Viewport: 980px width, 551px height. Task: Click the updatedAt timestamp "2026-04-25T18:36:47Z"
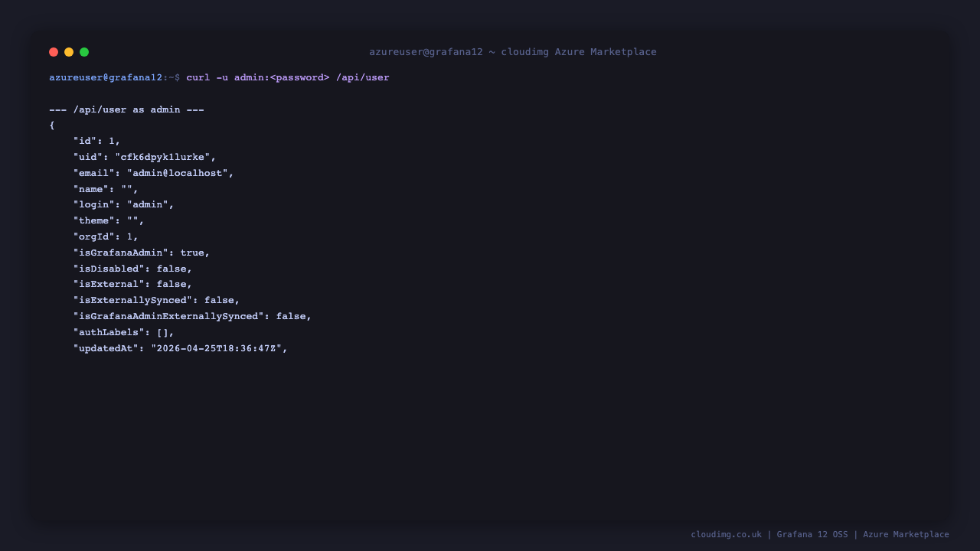[x=216, y=348]
